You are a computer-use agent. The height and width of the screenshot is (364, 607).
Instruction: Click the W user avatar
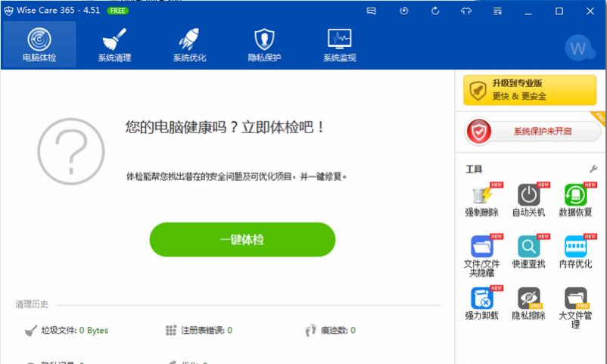(x=579, y=48)
